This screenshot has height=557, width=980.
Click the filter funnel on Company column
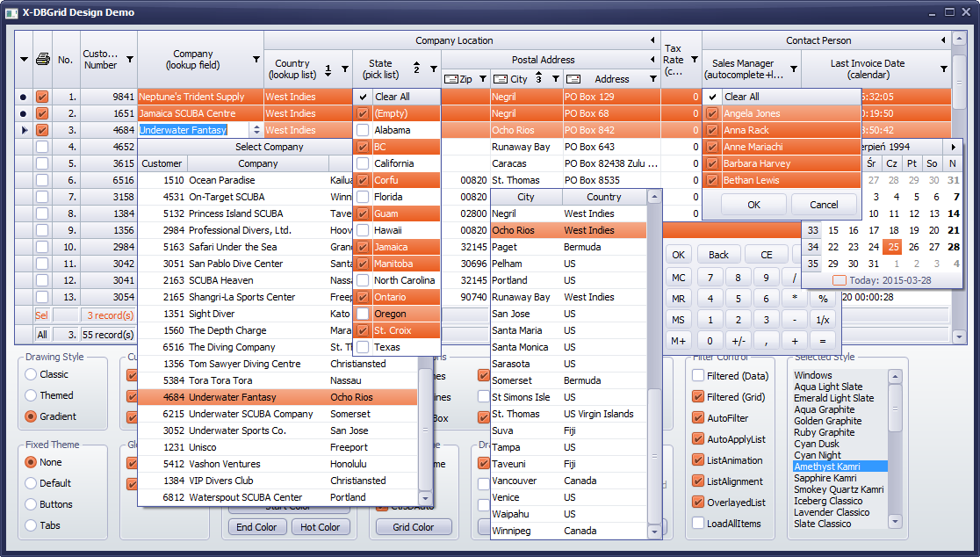pyautogui.click(x=256, y=59)
